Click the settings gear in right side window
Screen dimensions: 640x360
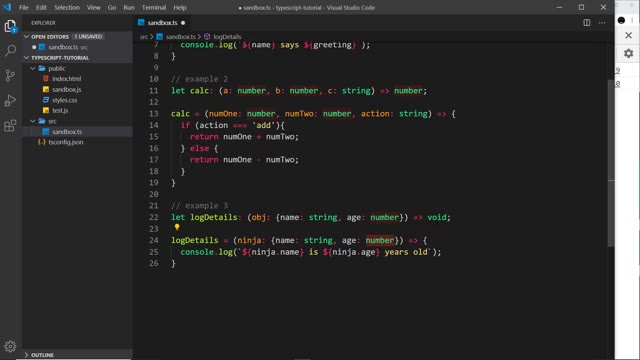click(629, 53)
